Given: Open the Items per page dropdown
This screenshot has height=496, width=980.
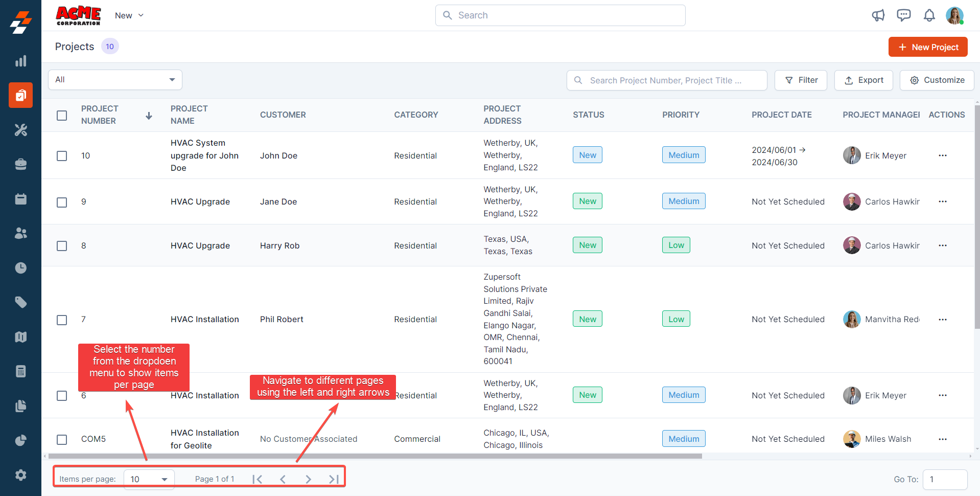Looking at the screenshot, I should (x=149, y=479).
